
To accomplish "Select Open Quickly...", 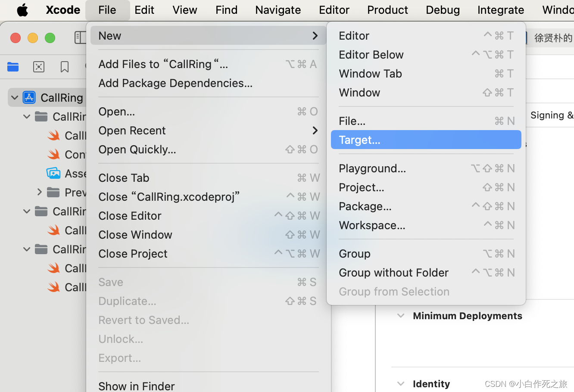I will click(x=209, y=149).
